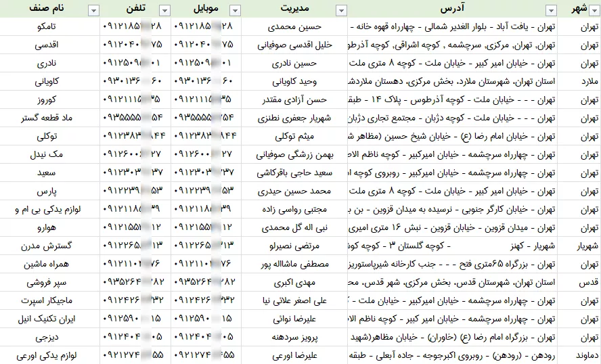Screen dimensions: 601x364
Task: Select business name cell هوارو
Action: click(x=50, y=227)
